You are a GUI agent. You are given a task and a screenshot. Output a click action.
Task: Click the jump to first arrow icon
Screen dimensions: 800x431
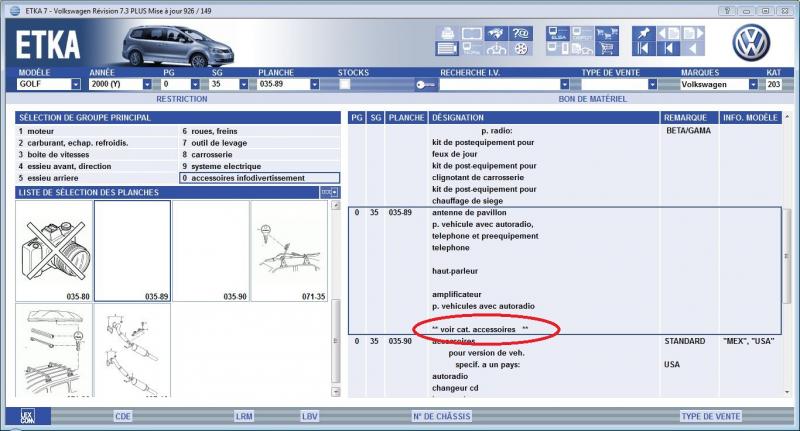[x=643, y=48]
